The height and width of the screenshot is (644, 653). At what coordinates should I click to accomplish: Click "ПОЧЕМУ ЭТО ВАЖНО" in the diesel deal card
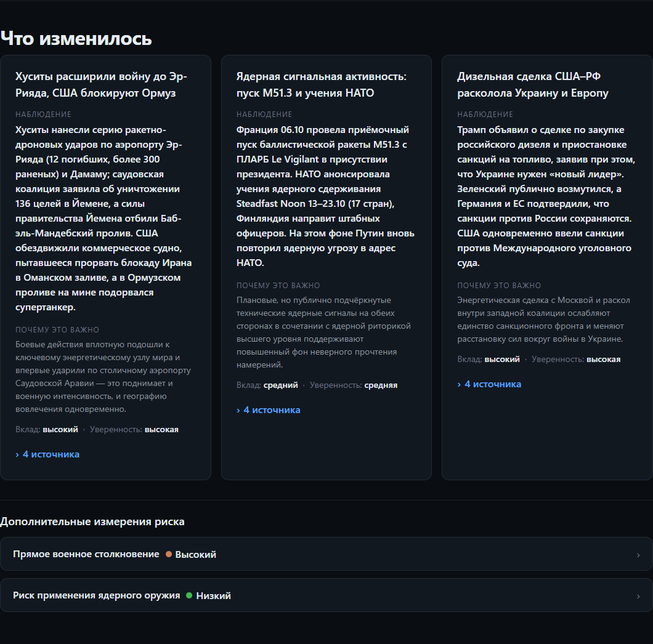[x=500, y=286]
